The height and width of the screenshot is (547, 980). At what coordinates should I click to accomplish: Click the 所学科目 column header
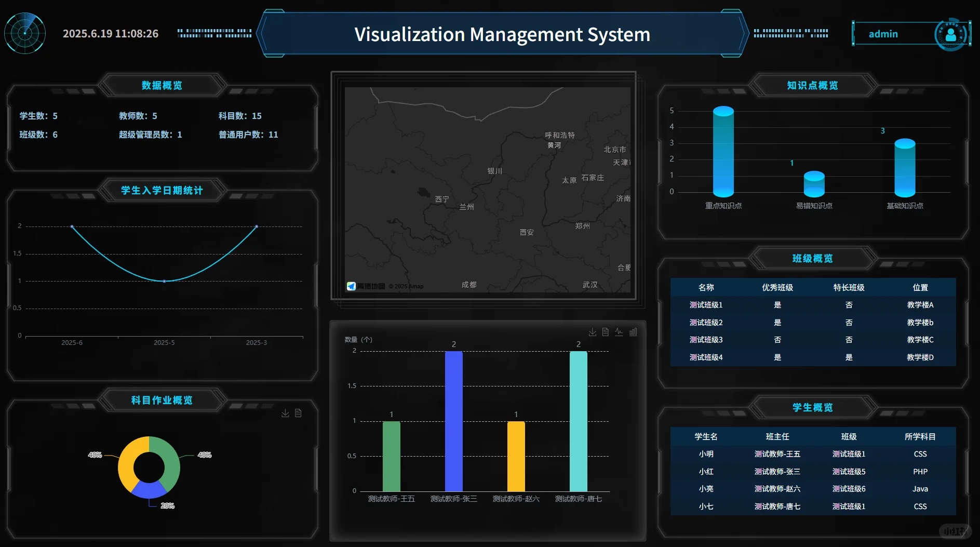click(920, 436)
